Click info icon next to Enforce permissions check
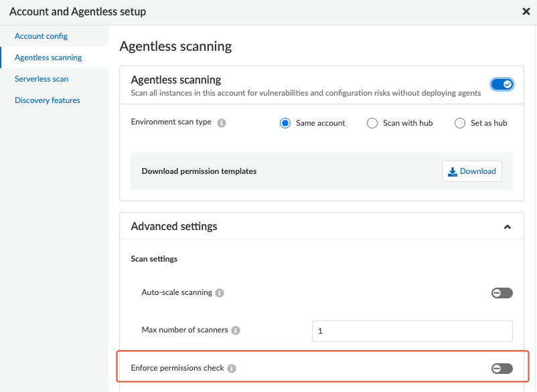The height and width of the screenshot is (392, 537). click(x=232, y=369)
